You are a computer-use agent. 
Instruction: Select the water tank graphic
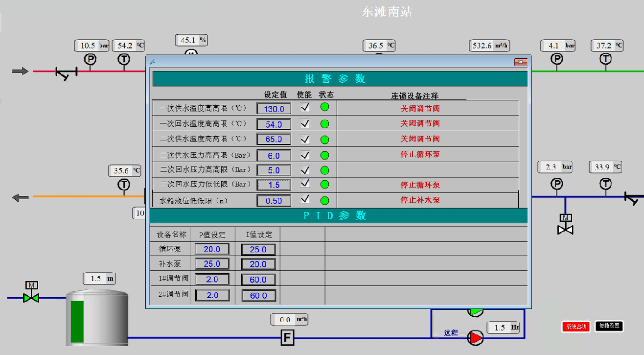click(x=97, y=317)
